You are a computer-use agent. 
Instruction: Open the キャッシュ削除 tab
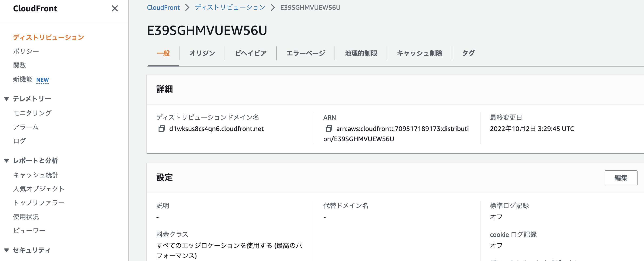(x=419, y=53)
